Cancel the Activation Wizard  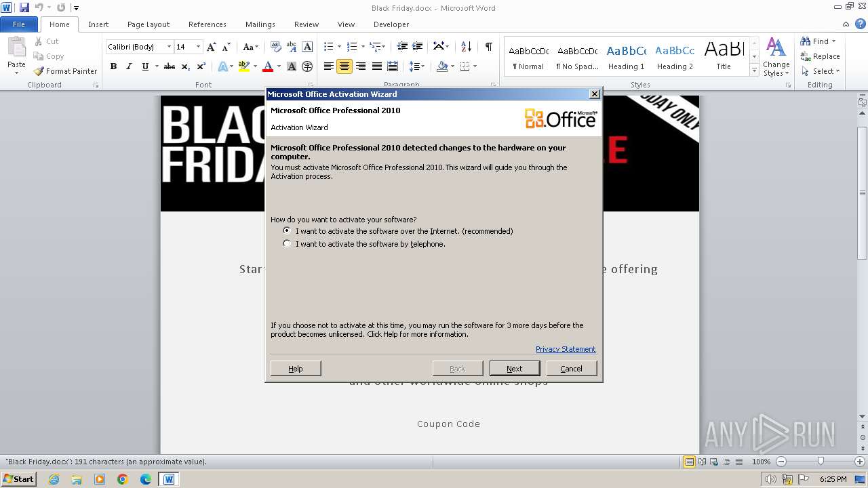tap(571, 368)
